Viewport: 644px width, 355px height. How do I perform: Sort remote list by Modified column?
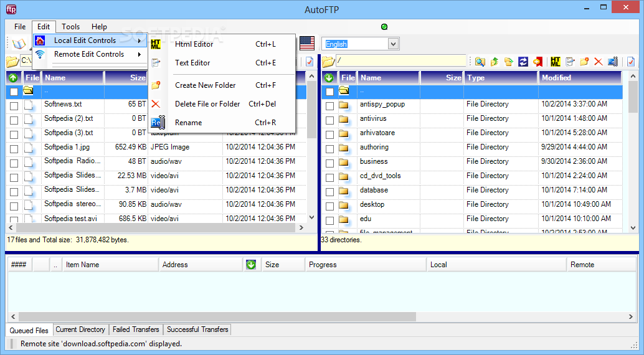580,77
